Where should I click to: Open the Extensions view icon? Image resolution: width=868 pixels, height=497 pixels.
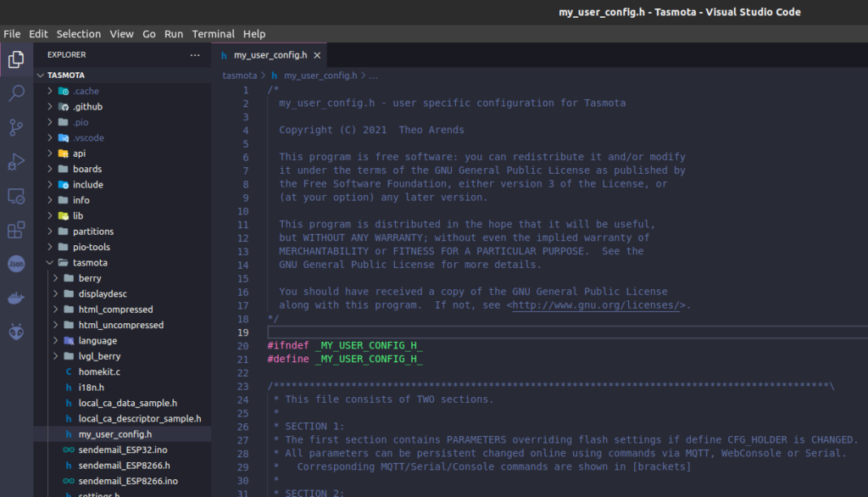pos(16,230)
